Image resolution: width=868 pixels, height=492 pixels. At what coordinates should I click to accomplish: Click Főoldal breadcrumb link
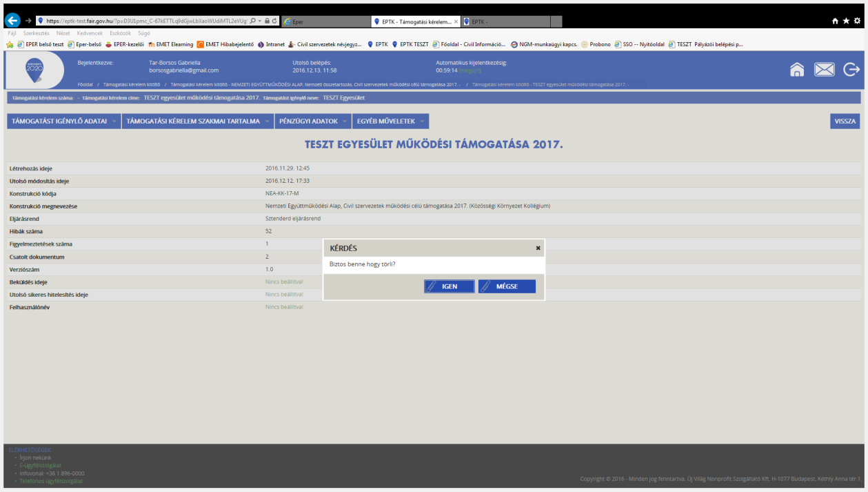coord(85,84)
